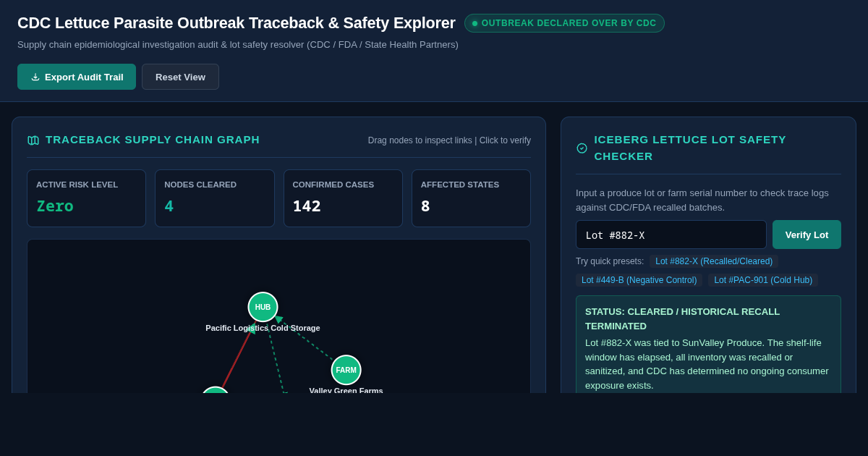Select preset Lot #449-B (Negative Control)

point(639,280)
